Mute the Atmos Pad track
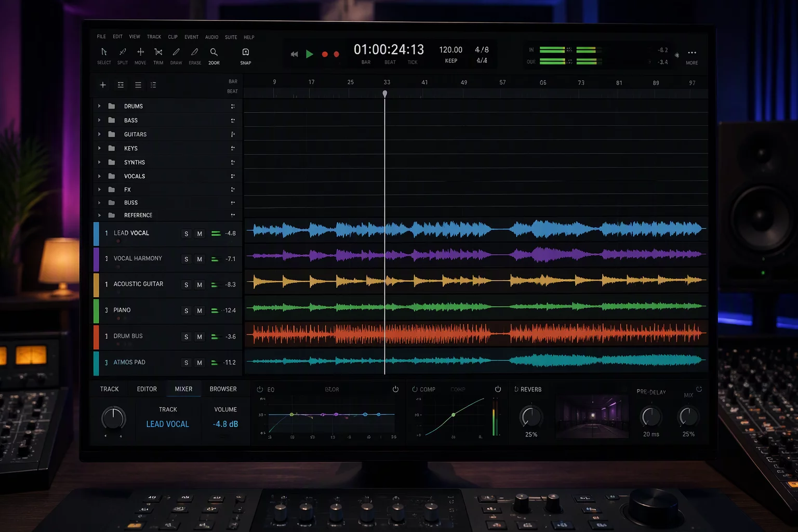 (199, 363)
